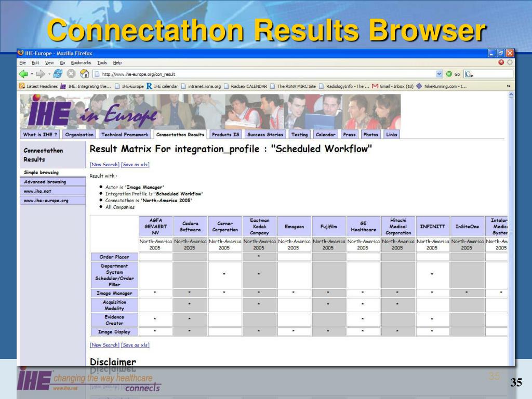This screenshot has width=532, height=399.
Task: Open the Back button history dropdown arrow
Action: tap(32, 74)
